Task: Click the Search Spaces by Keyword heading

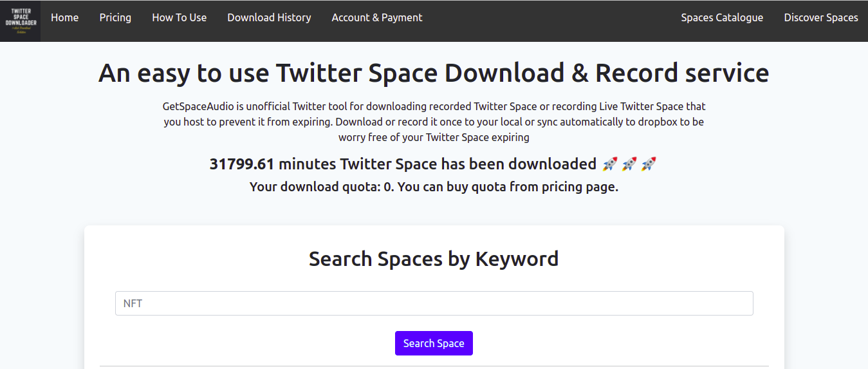Action: [434, 259]
